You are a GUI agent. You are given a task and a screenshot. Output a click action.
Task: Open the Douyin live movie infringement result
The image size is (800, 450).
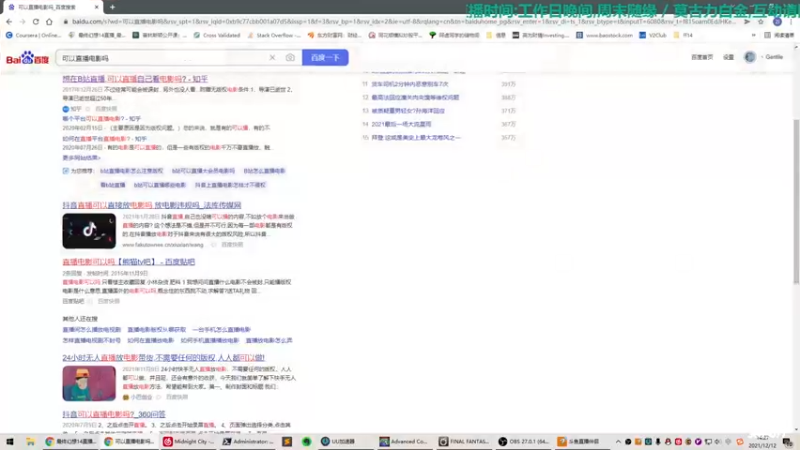[x=152, y=205]
